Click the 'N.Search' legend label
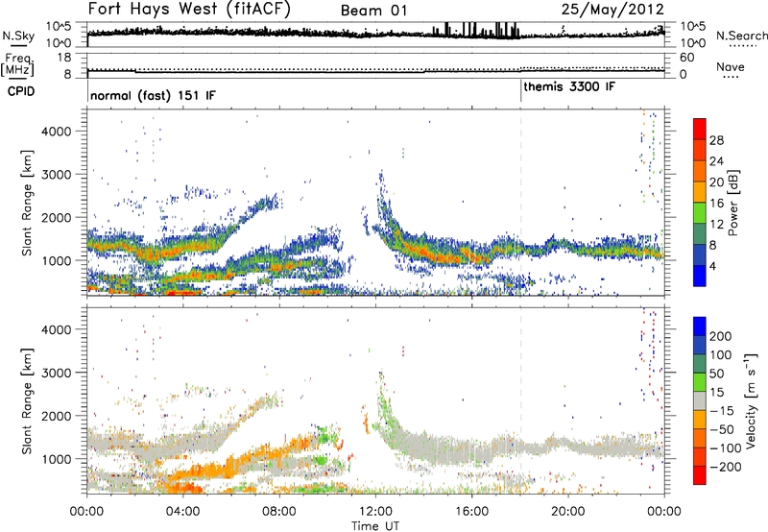This screenshot has width=768, height=532. [x=741, y=36]
